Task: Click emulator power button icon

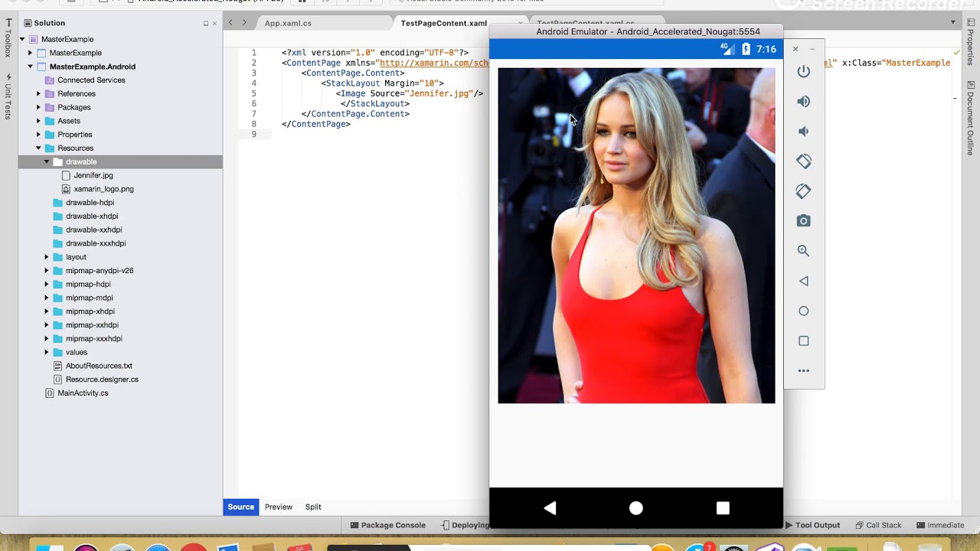Action: (803, 71)
